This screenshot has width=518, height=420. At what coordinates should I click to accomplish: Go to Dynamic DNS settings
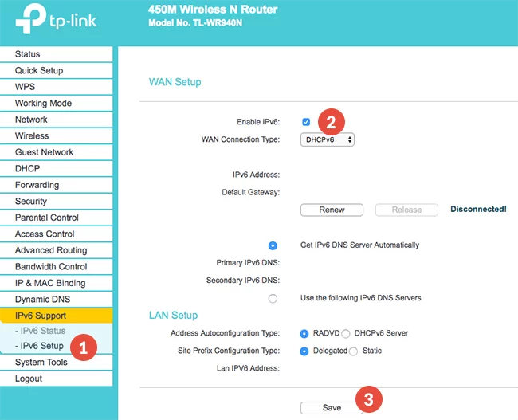[56, 300]
